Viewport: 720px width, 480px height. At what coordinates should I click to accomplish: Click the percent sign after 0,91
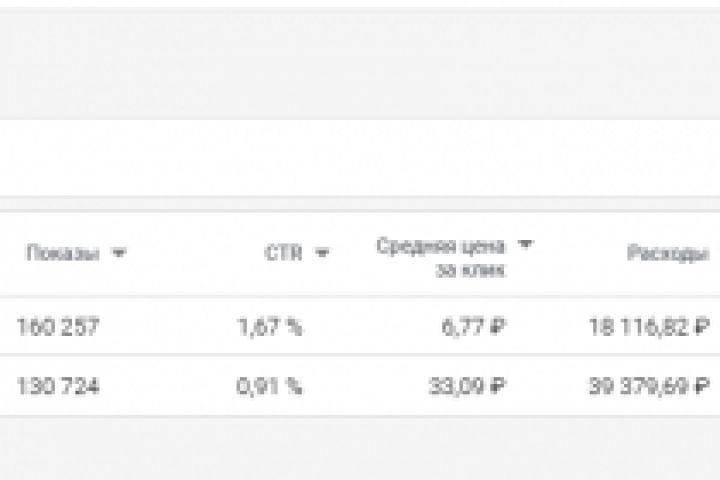pos(294,387)
